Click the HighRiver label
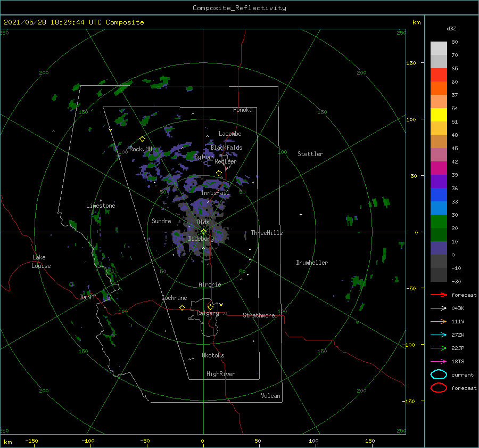 click(221, 374)
